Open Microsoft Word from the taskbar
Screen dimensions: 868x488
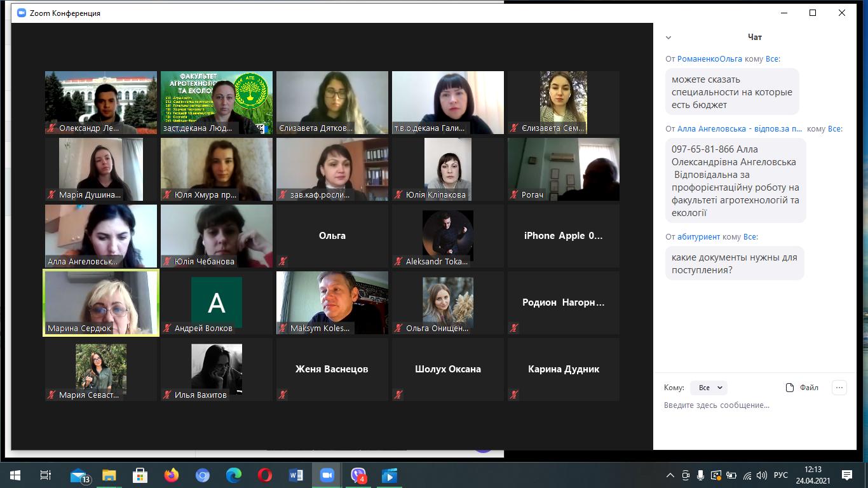point(296,475)
